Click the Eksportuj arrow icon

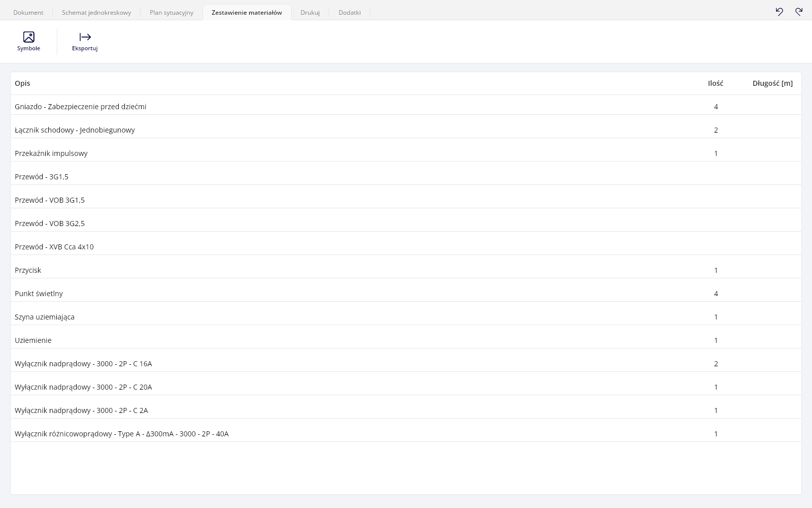85,37
